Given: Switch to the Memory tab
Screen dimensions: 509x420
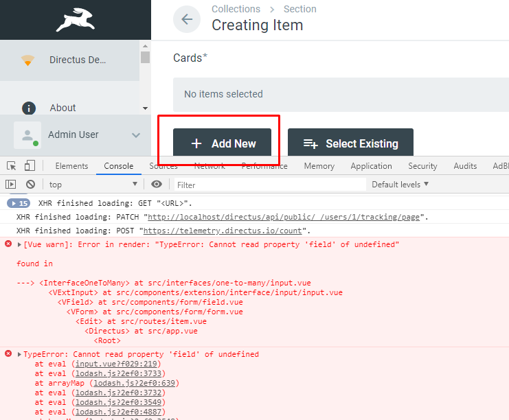Looking at the screenshot, I should point(319,166).
